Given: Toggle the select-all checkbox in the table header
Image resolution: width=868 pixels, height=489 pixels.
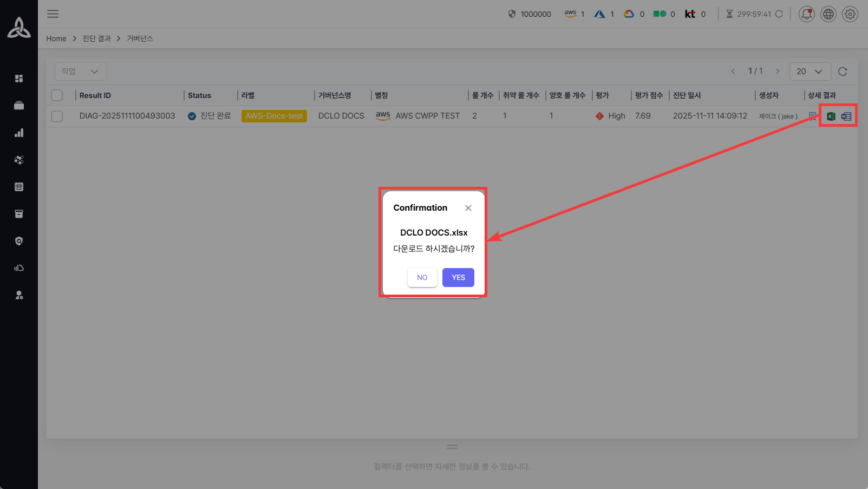Looking at the screenshot, I should 57,95.
